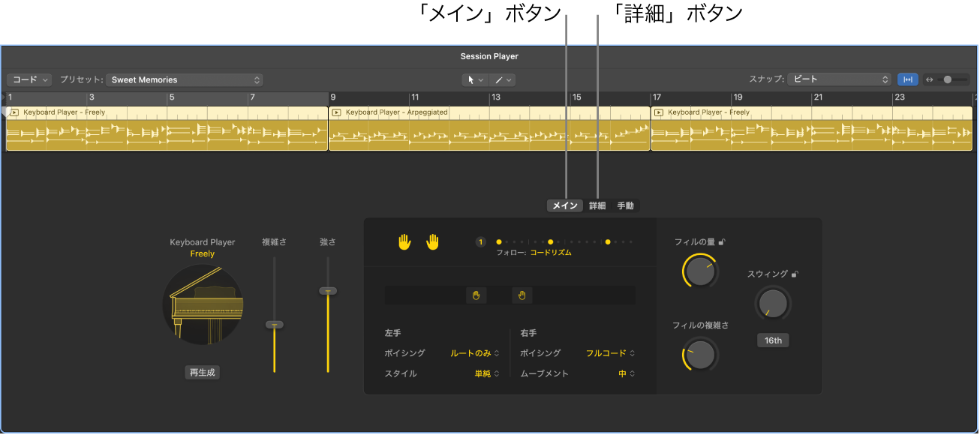980x435 pixels.
Task: Open the スナップ dropdown set to ビート
Action: 840,79
